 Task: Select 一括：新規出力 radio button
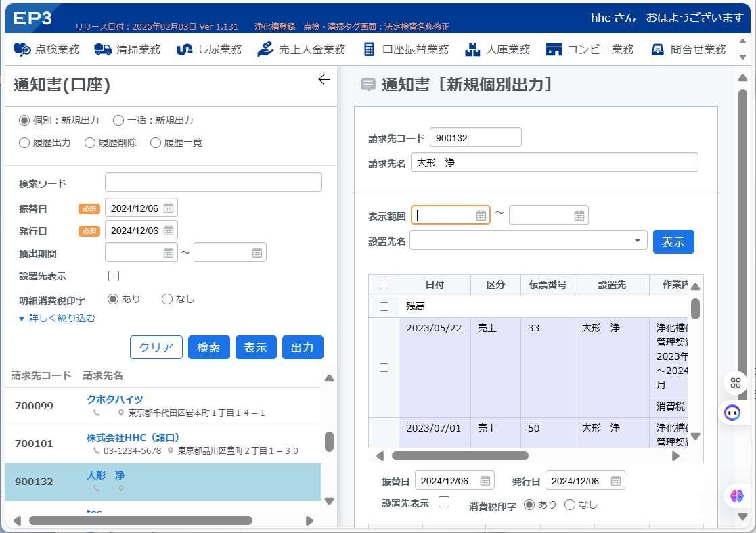[118, 120]
